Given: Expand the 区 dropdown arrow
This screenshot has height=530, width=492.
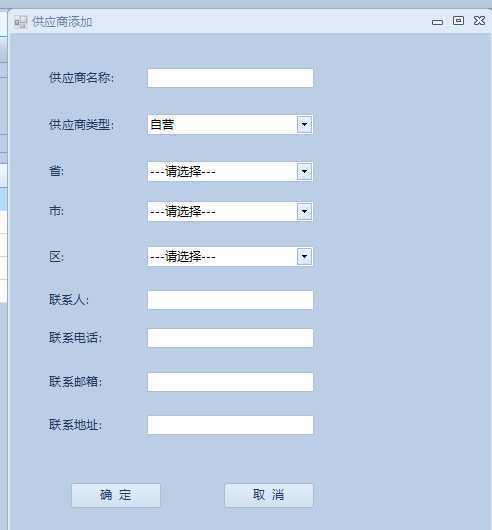Looking at the screenshot, I should [x=304, y=257].
